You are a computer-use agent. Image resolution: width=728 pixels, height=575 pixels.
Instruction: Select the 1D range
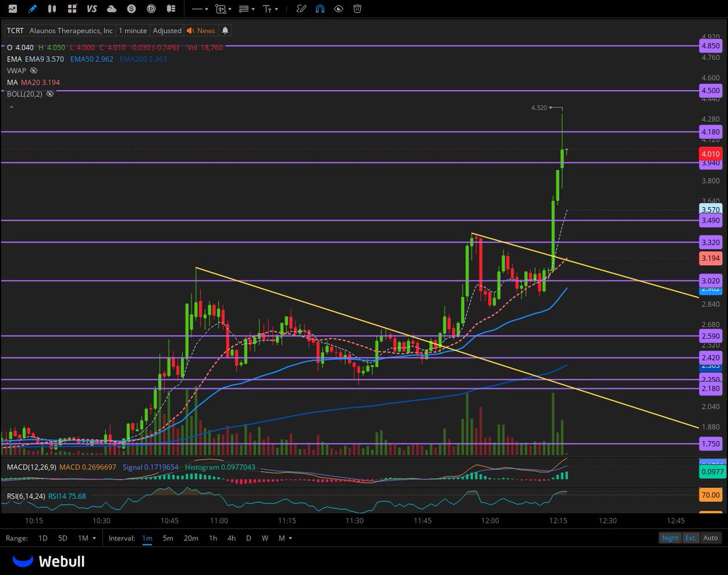43,538
